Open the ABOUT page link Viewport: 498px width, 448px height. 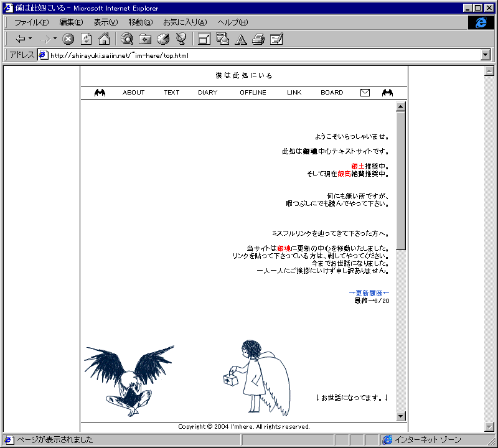point(133,92)
